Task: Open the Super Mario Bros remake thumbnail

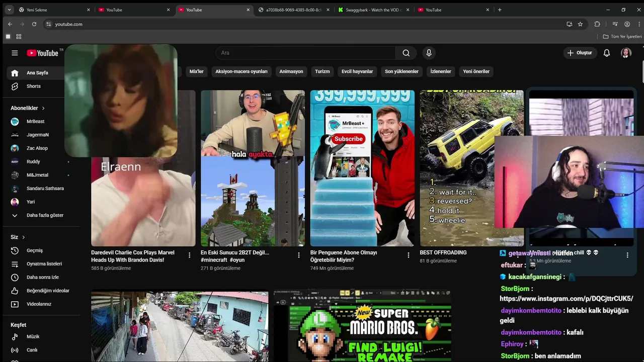Action: point(362,326)
